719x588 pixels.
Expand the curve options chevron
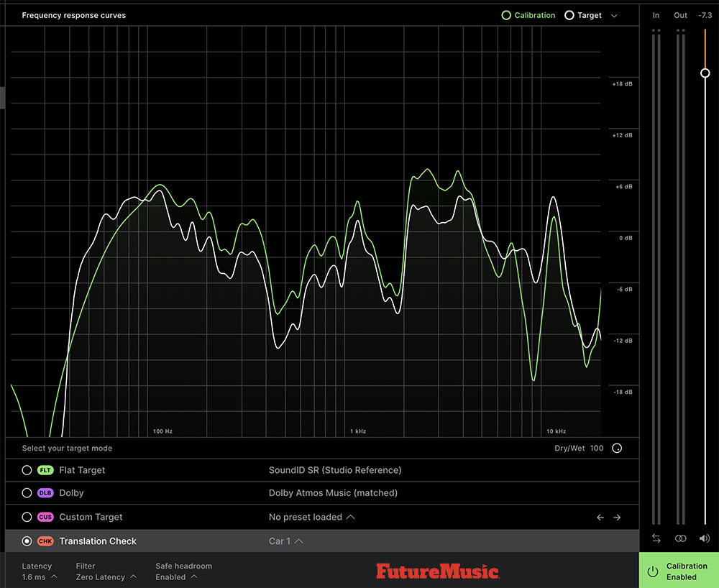[x=614, y=16]
